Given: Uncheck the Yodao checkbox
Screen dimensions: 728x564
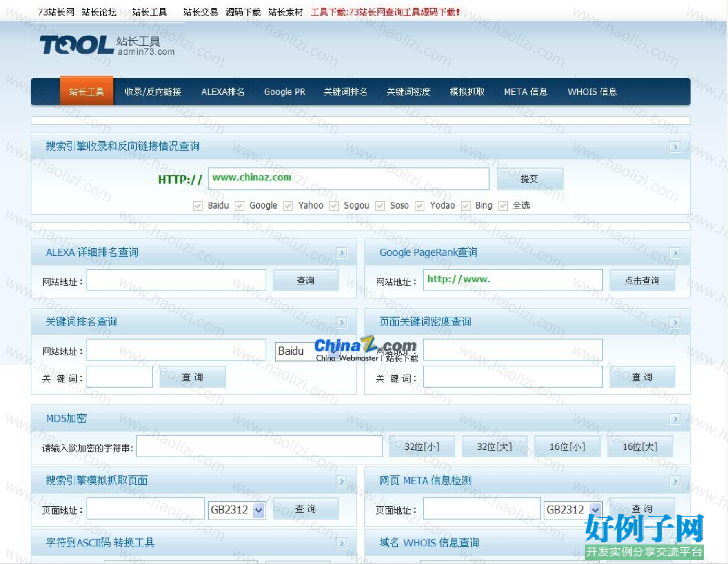Looking at the screenshot, I should point(419,206).
